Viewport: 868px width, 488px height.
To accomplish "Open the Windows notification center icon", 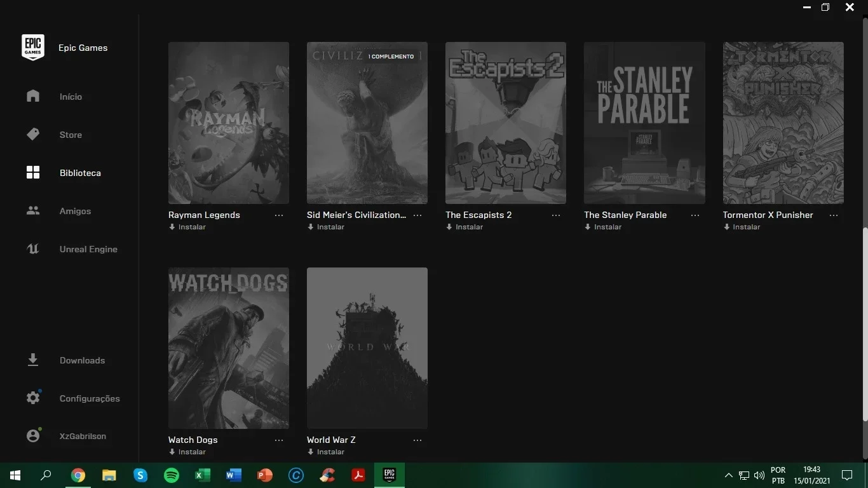I will (847, 475).
